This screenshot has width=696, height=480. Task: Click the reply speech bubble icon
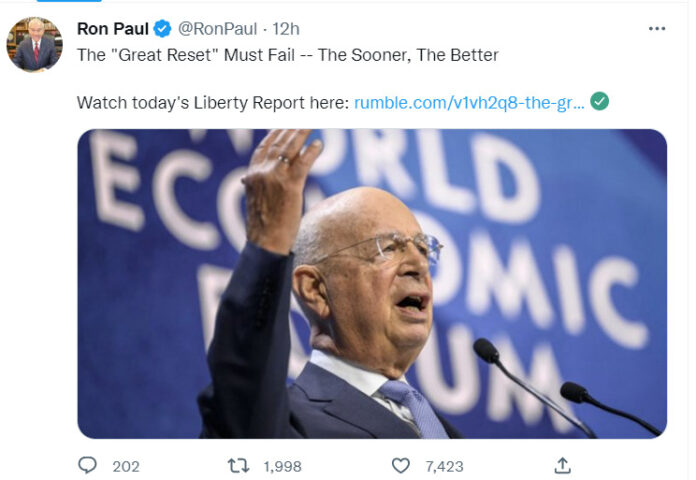tap(87, 465)
